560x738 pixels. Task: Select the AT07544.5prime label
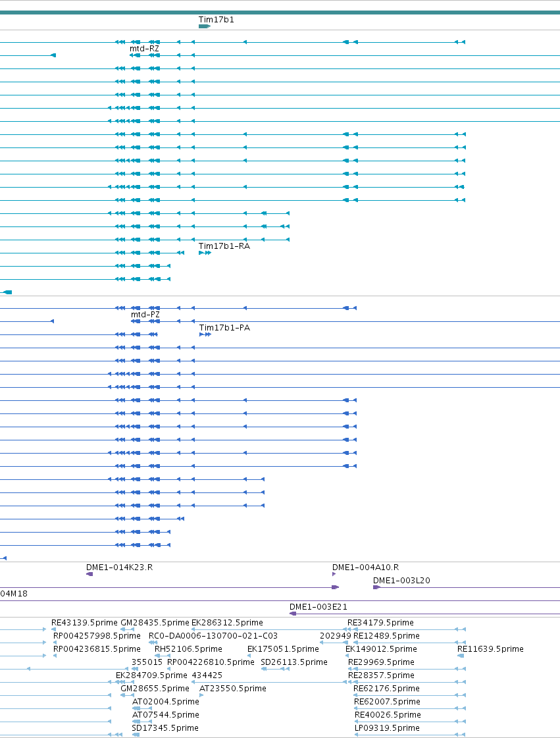click(166, 715)
